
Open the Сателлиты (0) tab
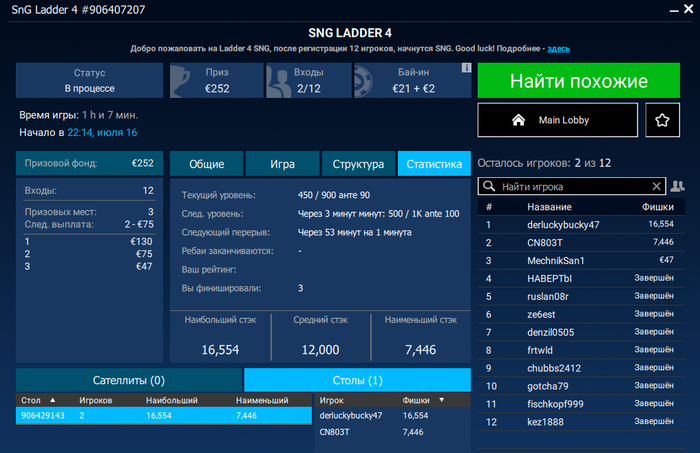point(129,380)
